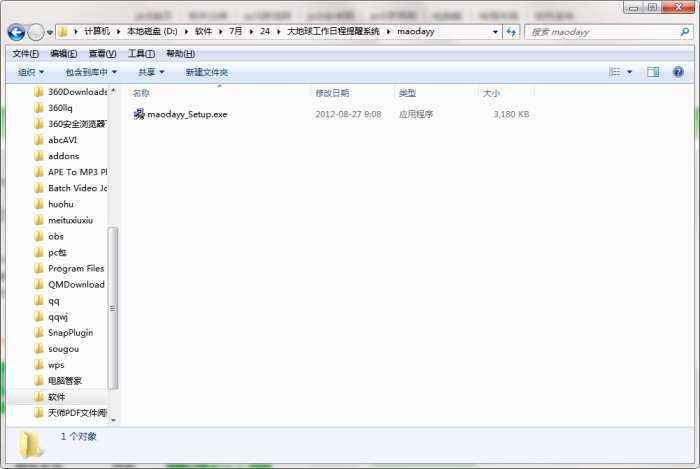700x469 pixels.
Task: Open the 工具(T) menu
Action: point(141,54)
